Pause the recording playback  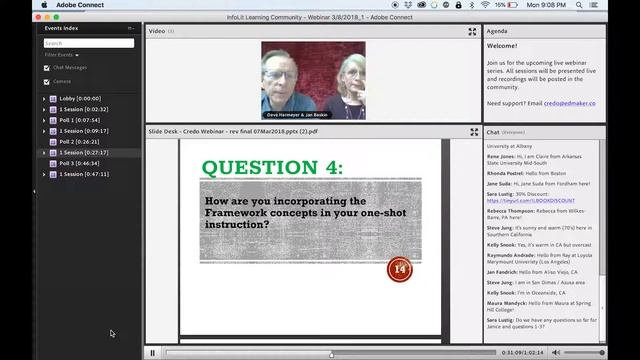pyautogui.click(x=152, y=353)
